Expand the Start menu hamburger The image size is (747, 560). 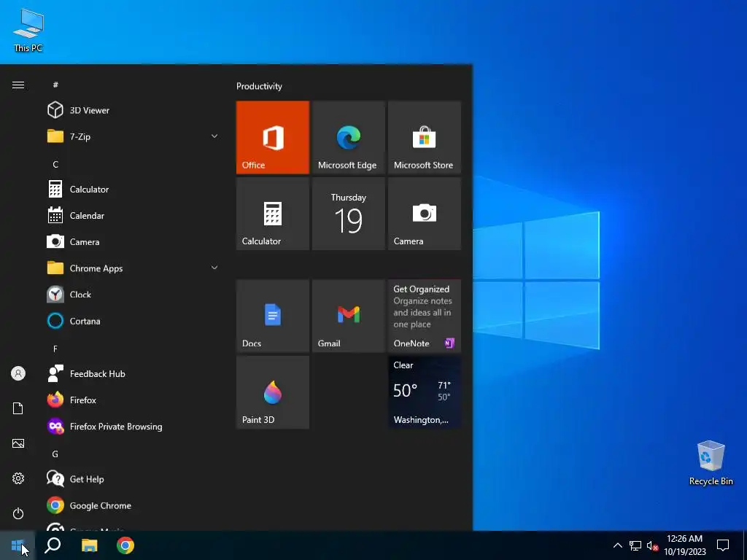[x=18, y=85]
